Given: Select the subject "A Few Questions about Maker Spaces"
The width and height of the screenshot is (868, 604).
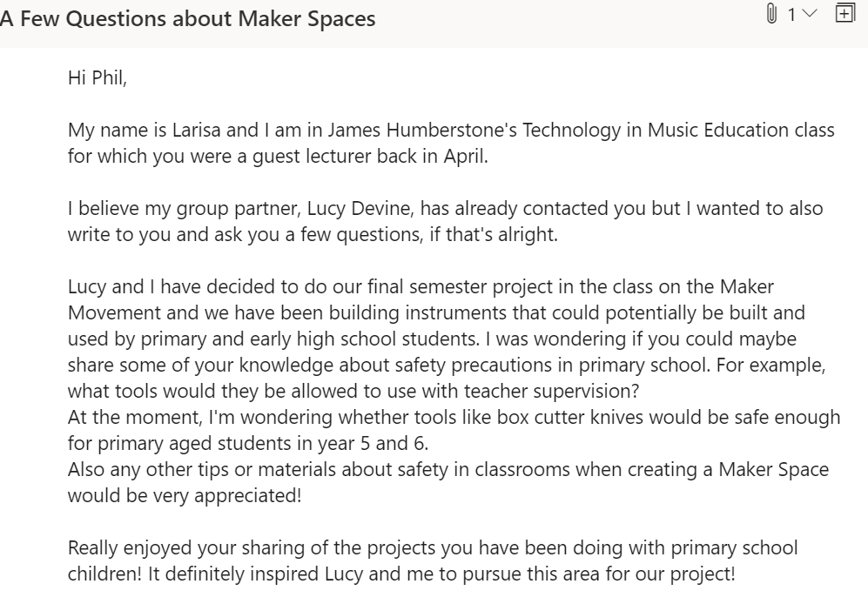Looking at the screenshot, I should click(x=187, y=18).
